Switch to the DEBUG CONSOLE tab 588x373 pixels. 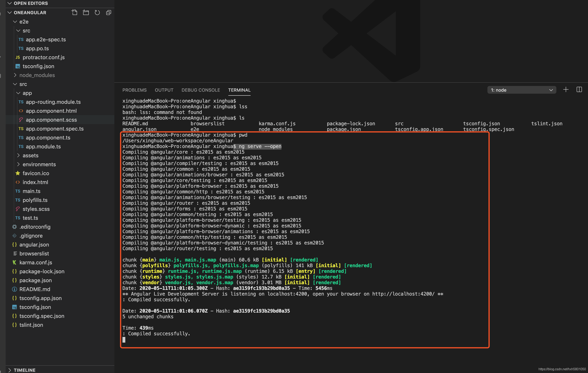pyautogui.click(x=201, y=90)
